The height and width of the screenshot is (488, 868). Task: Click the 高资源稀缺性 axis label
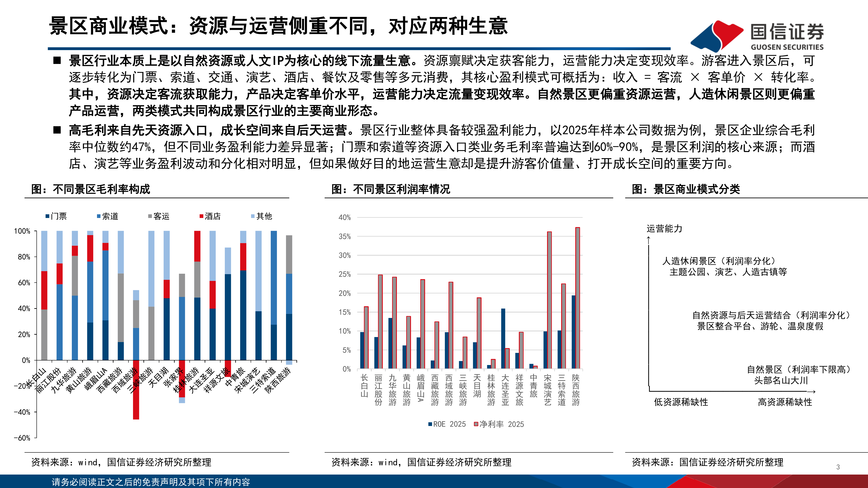[x=785, y=402]
